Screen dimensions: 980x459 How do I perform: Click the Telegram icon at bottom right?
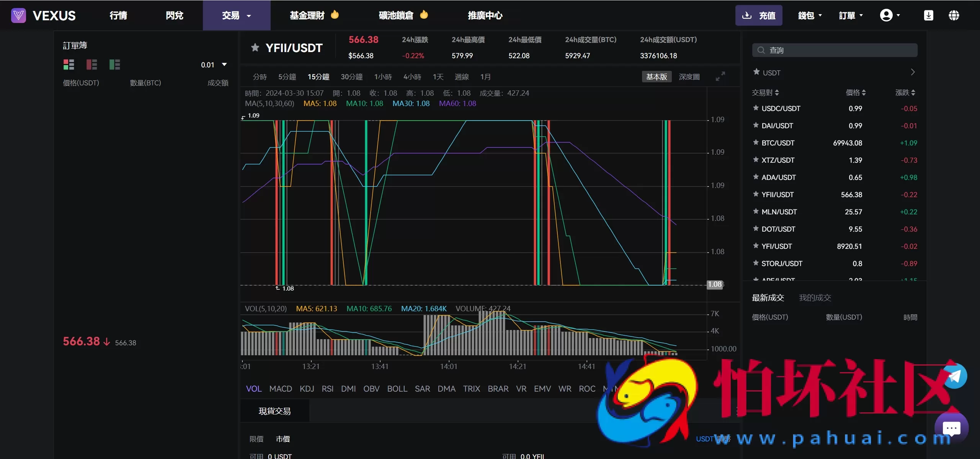coord(955,376)
